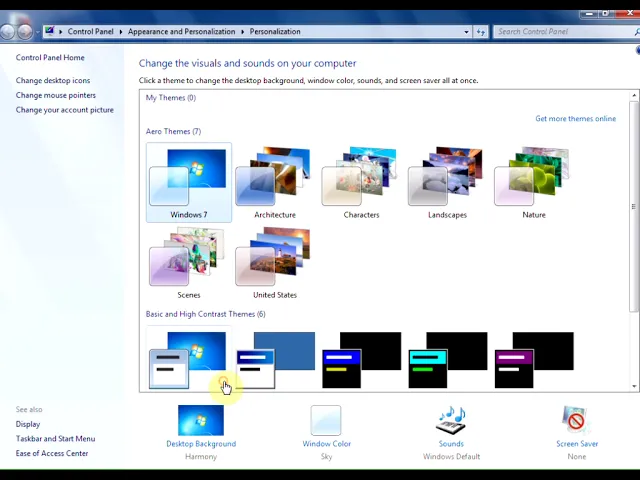Open the Window Color swatch icon
The image size is (640, 480).
(326, 420)
